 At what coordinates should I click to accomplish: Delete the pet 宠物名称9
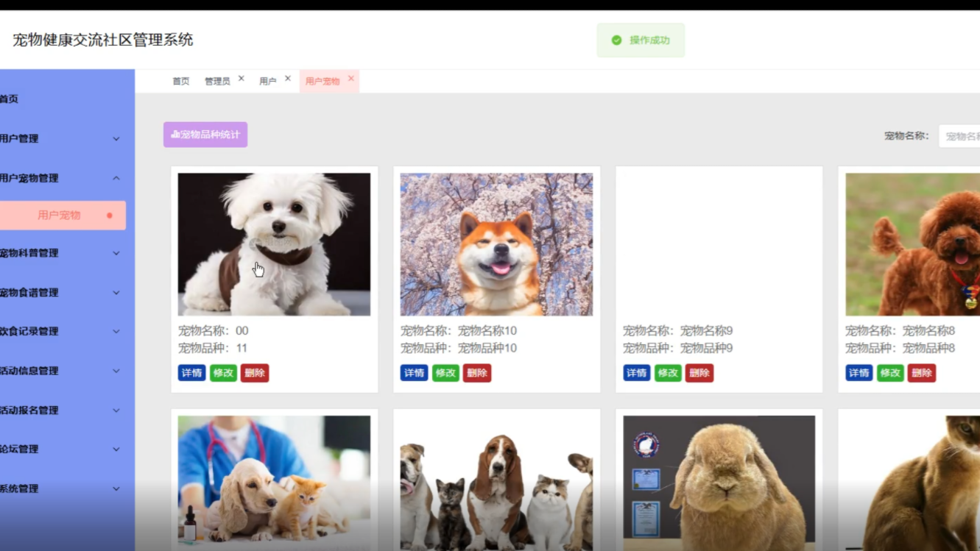click(699, 373)
